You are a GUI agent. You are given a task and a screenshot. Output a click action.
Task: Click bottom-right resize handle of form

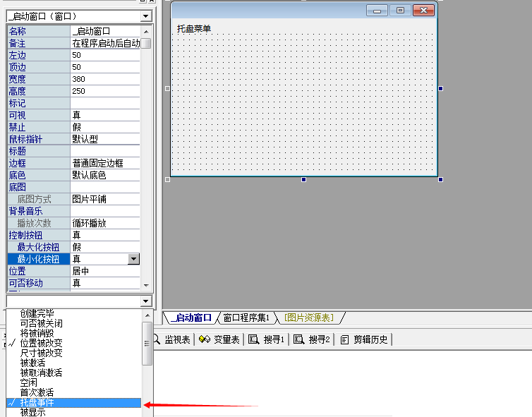440,179
